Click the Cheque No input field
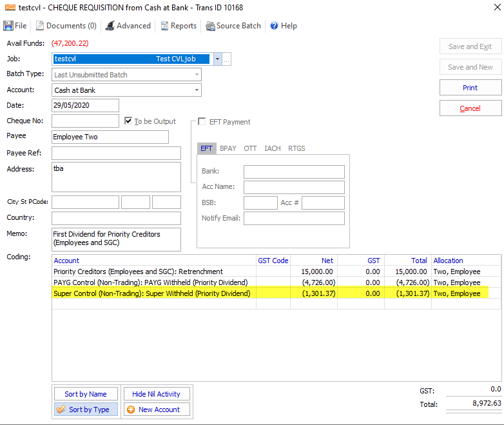 [x=85, y=121]
